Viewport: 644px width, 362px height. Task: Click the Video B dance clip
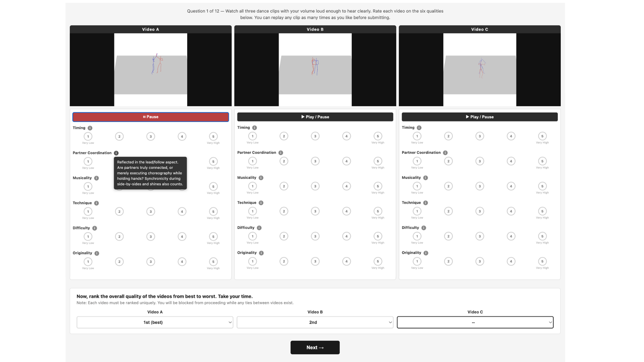[315, 70]
